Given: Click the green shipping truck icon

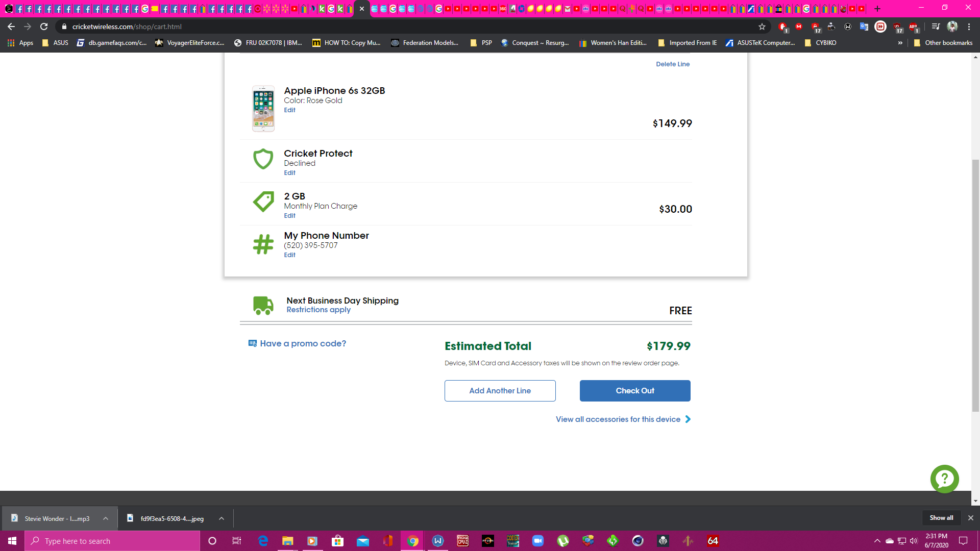Looking at the screenshot, I should pos(263,305).
